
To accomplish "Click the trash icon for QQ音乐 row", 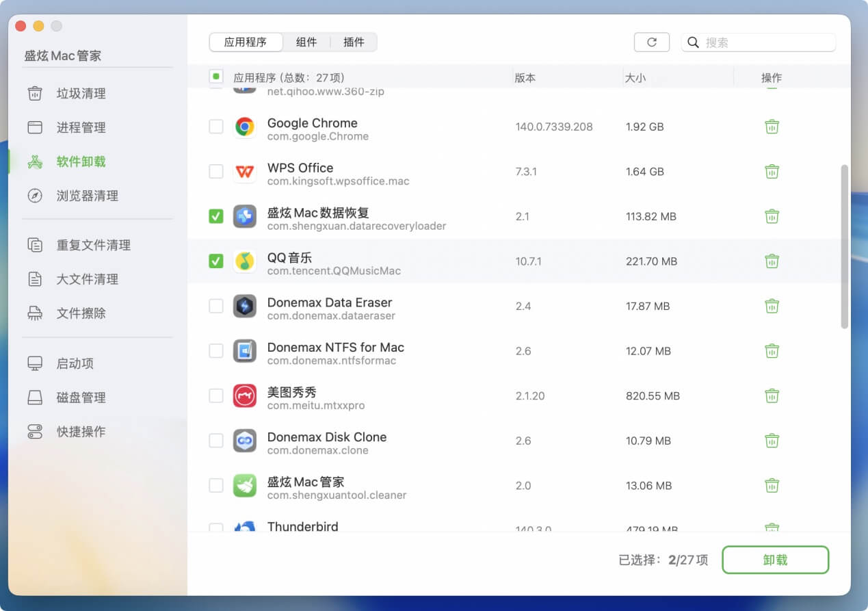I will coord(772,261).
